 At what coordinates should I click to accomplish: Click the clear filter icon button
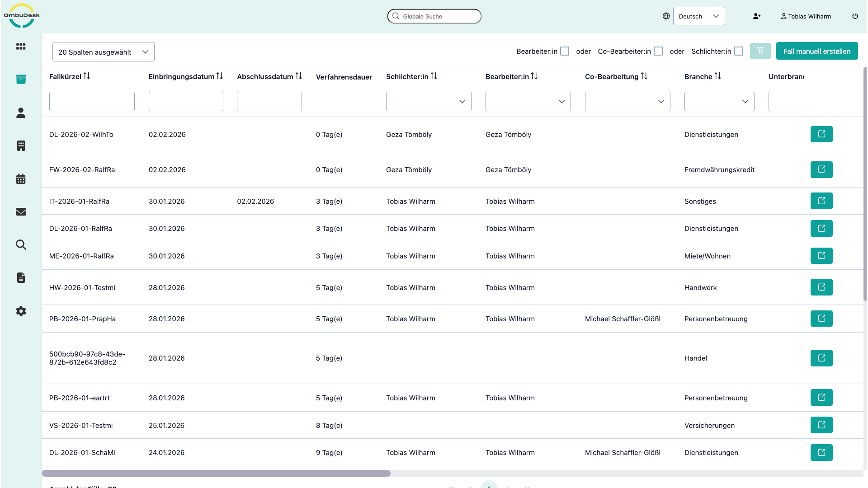[x=760, y=51]
